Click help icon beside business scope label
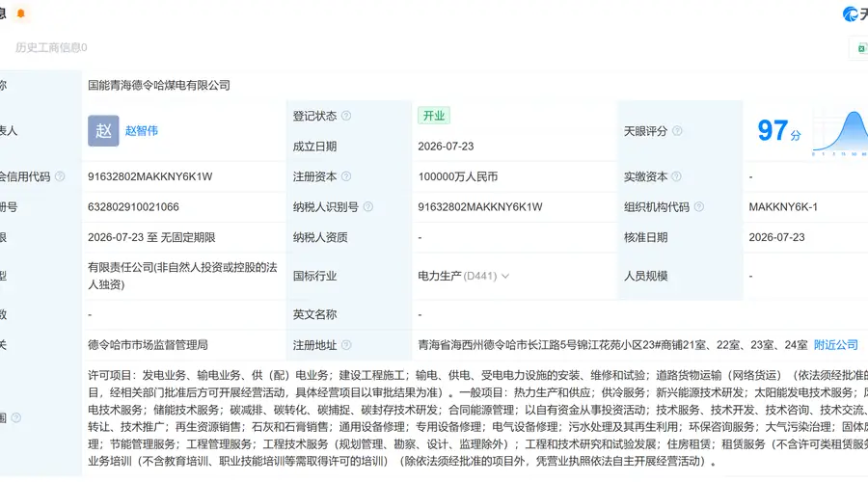The width and height of the screenshot is (868, 482). 16,417
